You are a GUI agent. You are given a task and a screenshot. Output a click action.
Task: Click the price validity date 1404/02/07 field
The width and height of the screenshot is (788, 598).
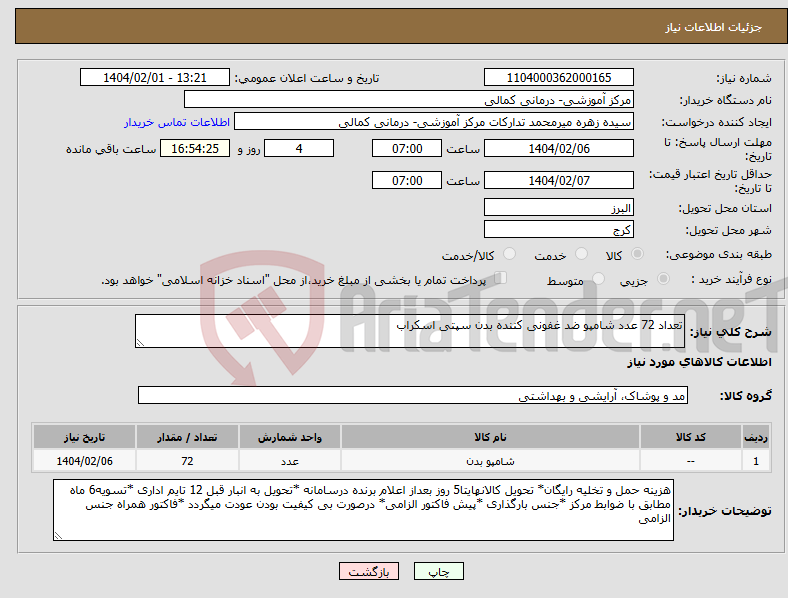point(559,180)
